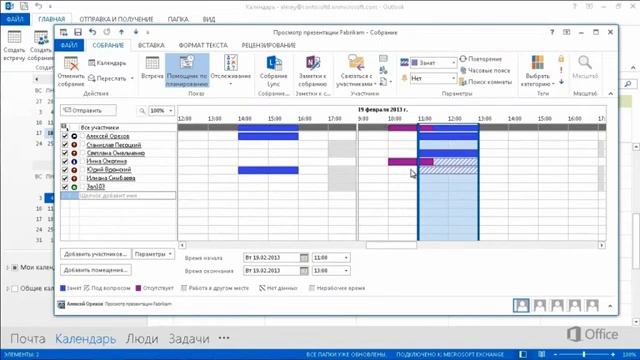Open Занят show-as dropdown
640x360 pixels.
click(453, 63)
